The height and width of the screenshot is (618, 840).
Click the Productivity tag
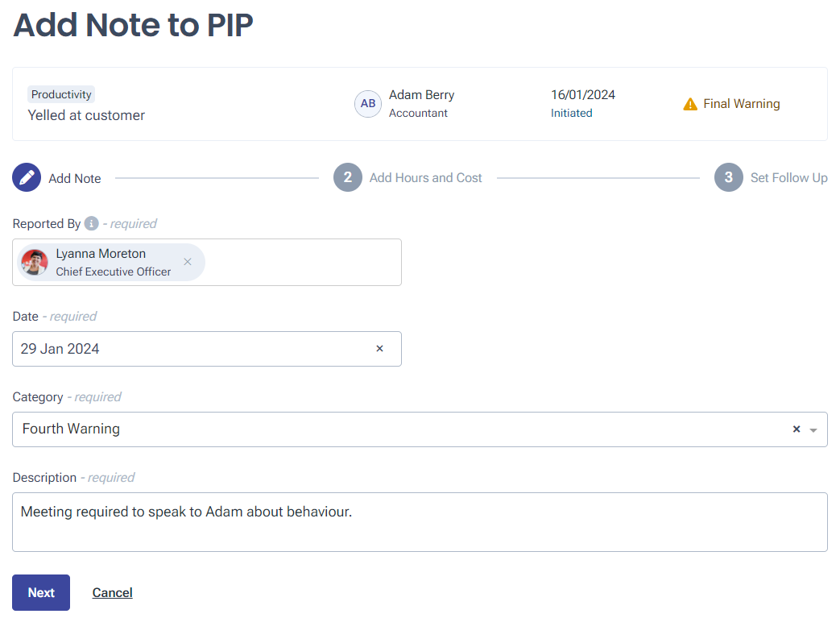coord(61,94)
